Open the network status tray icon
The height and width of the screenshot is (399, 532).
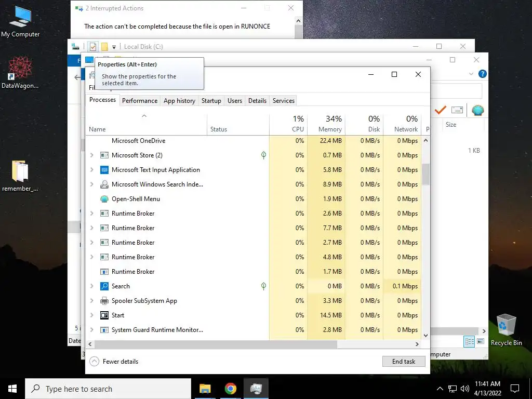453,389
